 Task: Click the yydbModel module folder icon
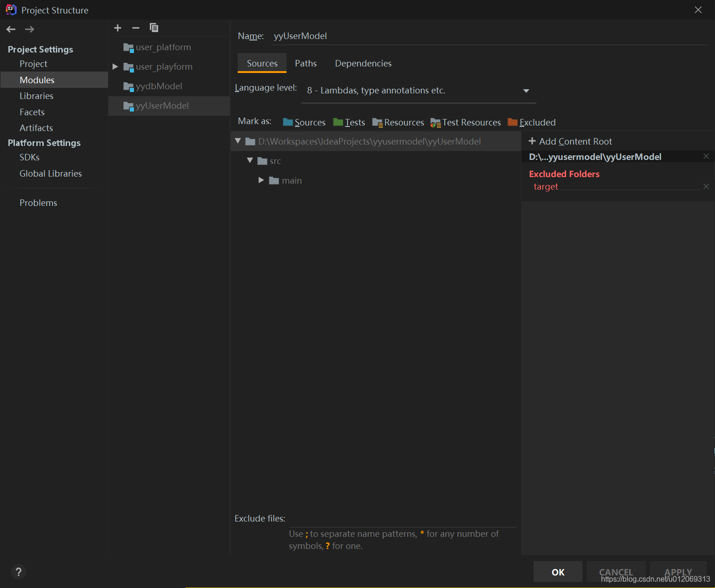128,86
